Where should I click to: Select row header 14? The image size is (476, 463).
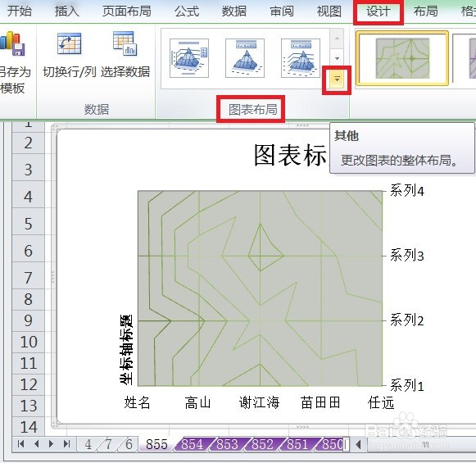pyautogui.click(x=28, y=427)
